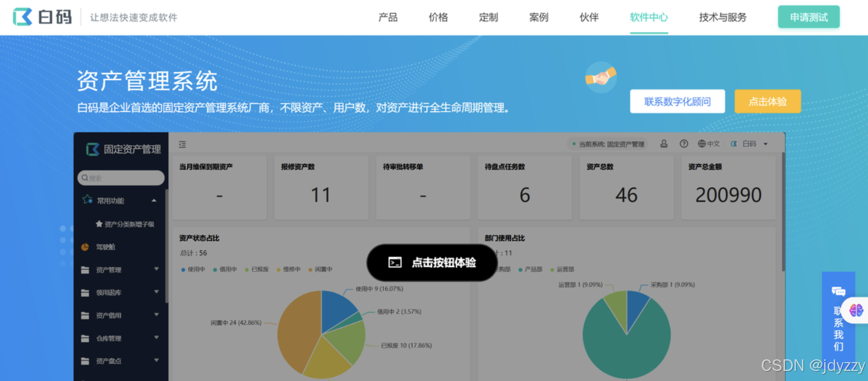Open the colorful brain assistant floating icon
This screenshot has height=381, width=868.
point(856,310)
